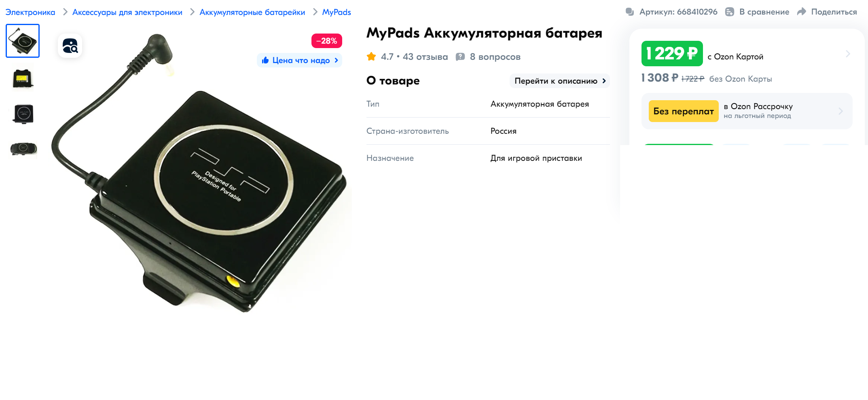Select the second product thumbnail with yellow label
Viewport: 868px width, 400px height.
[x=23, y=78]
